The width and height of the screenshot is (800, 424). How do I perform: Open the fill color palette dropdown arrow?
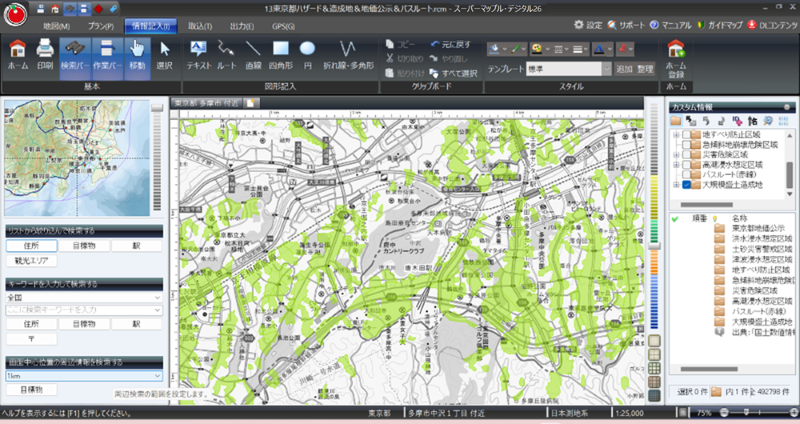pyautogui.click(x=505, y=49)
